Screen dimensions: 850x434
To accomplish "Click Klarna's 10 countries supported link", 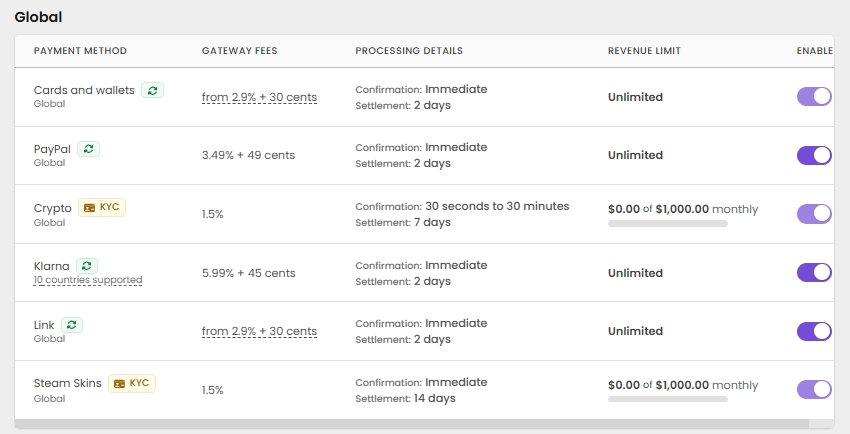I will [88, 281].
